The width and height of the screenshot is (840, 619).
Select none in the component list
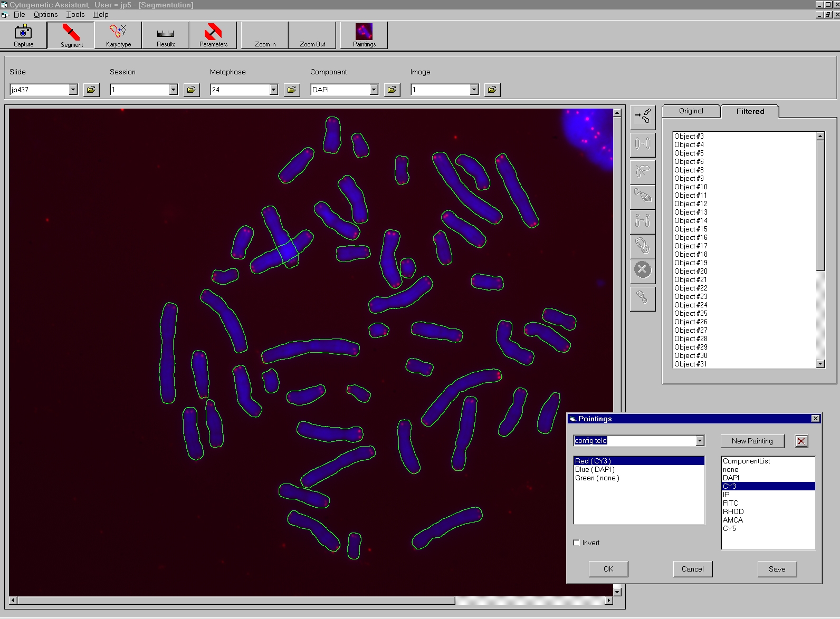click(768, 469)
